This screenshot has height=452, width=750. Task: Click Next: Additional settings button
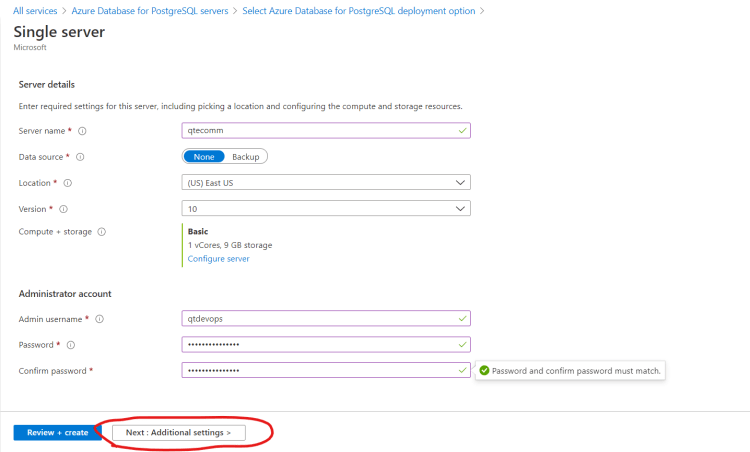pos(178,432)
